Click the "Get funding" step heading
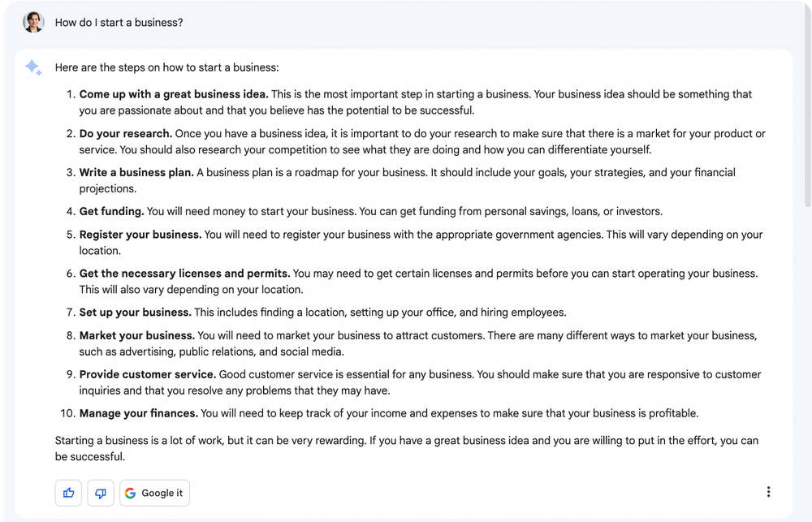Screen dimensions: 812x522 (x=111, y=212)
